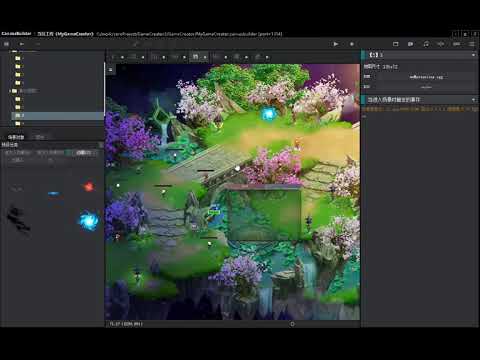Open the video camera icon in top toolbar
This screenshot has width=480, height=360.
point(411,44)
